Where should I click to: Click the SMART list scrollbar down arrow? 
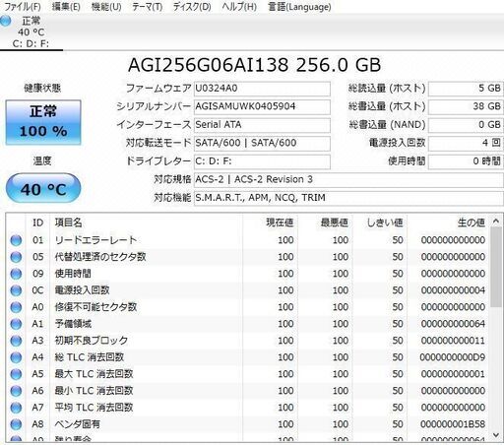[x=496, y=435]
